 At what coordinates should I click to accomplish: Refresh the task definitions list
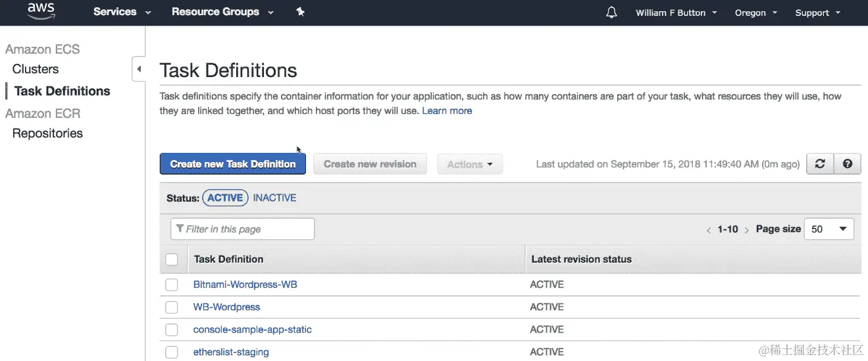pyautogui.click(x=820, y=164)
